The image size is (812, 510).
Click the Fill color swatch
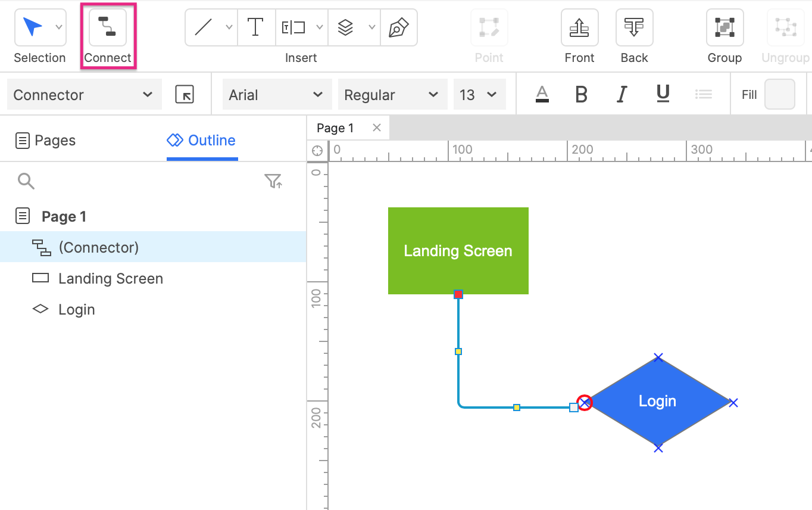point(780,94)
